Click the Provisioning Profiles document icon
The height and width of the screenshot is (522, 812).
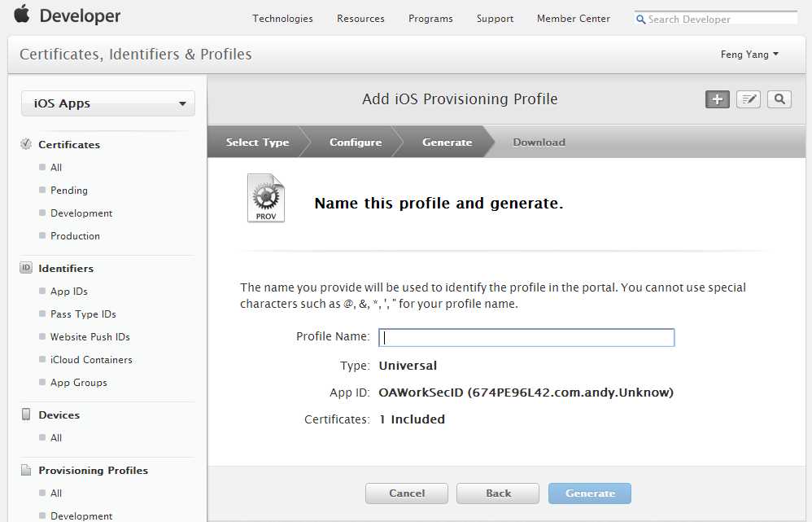click(x=26, y=470)
